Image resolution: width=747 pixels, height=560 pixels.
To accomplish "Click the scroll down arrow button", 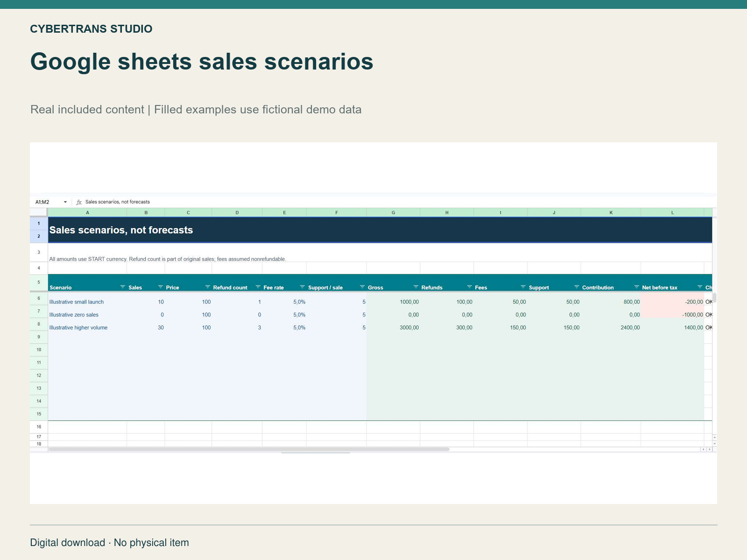I will 715,444.
